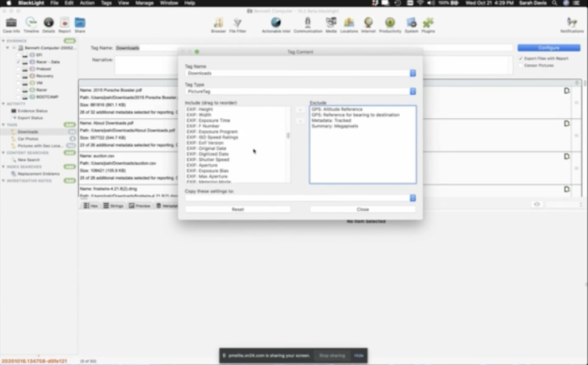The width and height of the screenshot is (588, 365).
Task: Open the Productivity view icon
Action: tap(390, 23)
